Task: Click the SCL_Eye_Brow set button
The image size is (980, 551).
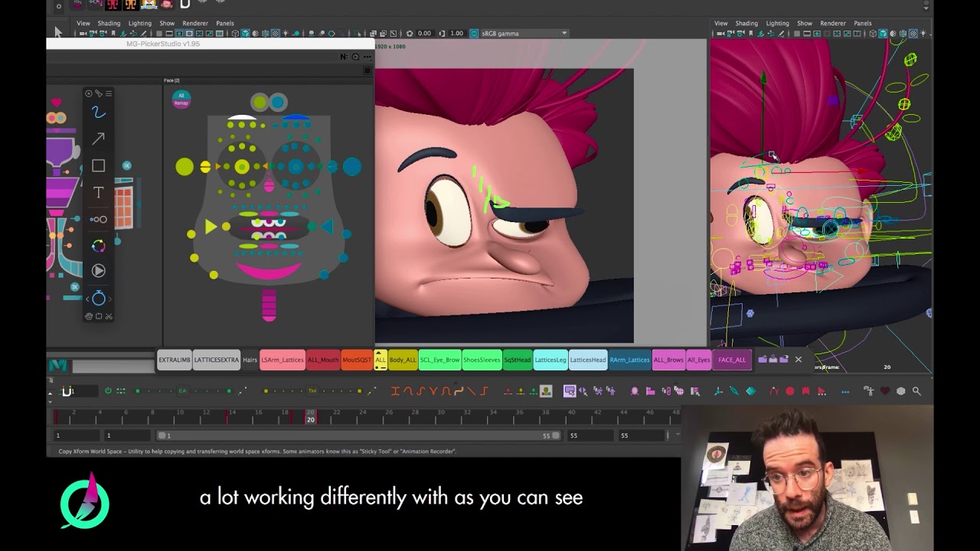Action: (x=439, y=360)
